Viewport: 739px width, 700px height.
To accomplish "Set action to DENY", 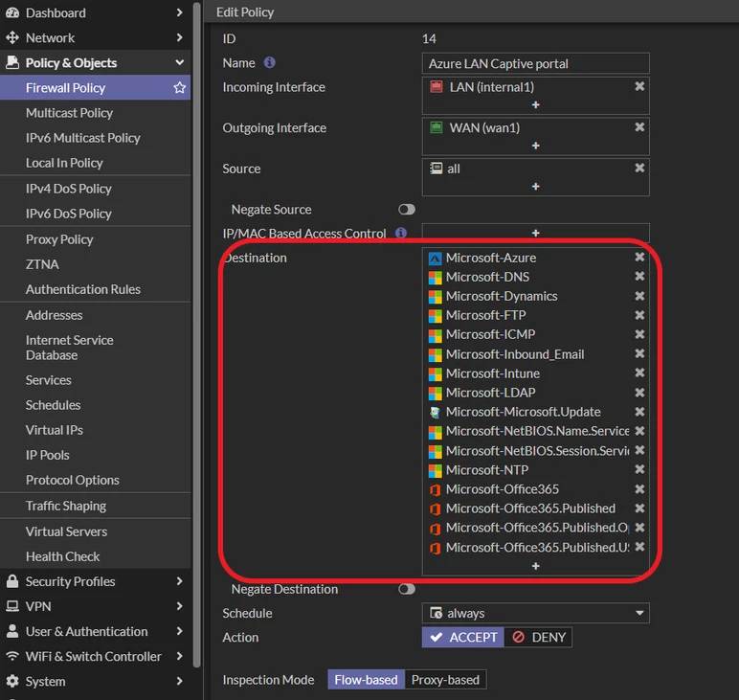I will point(538,638).
